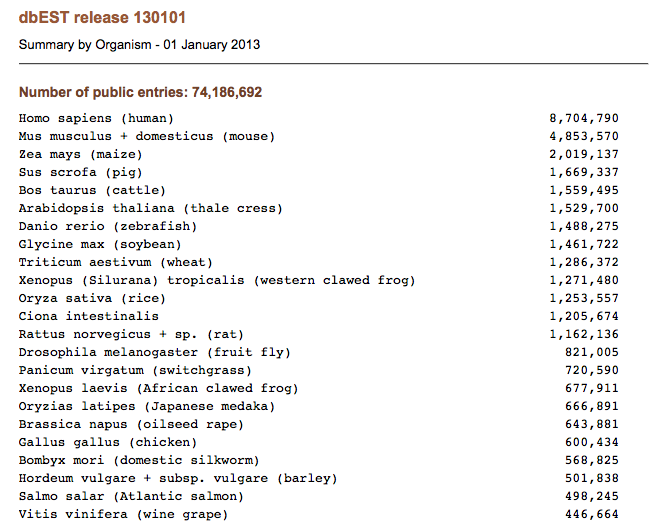Click the value 568,825

coord(592,460)
